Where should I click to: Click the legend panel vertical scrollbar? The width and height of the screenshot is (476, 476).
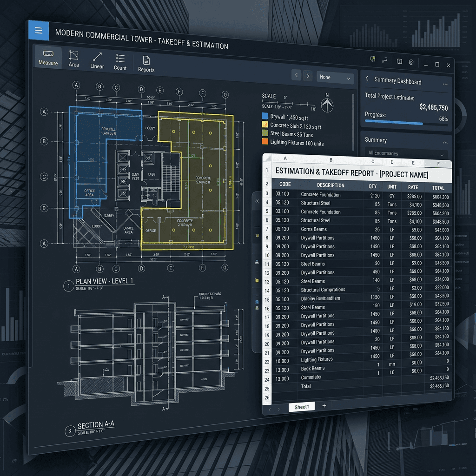pos(353,122)
